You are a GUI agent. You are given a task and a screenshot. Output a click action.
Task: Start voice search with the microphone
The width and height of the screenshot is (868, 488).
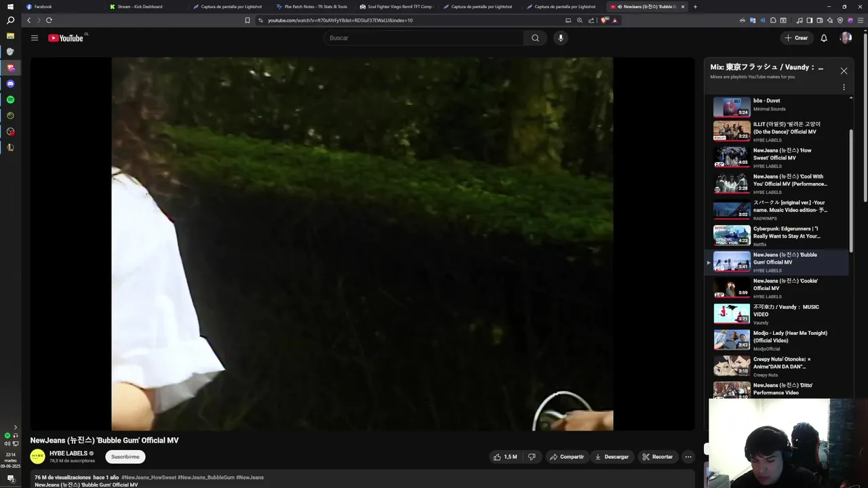point(560,38)
